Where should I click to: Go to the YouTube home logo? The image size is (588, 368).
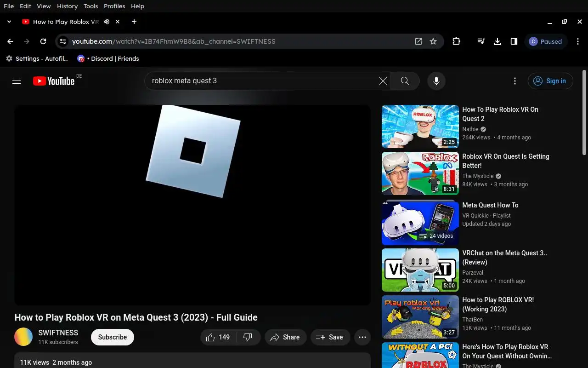pos(54,81)
